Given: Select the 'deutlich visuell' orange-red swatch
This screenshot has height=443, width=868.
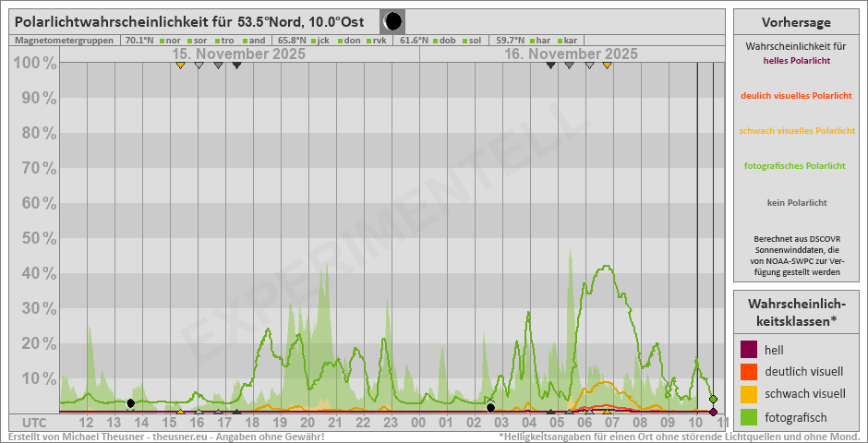Looking at the screenshot, I should pyautogui.click(x=750, y=372).
